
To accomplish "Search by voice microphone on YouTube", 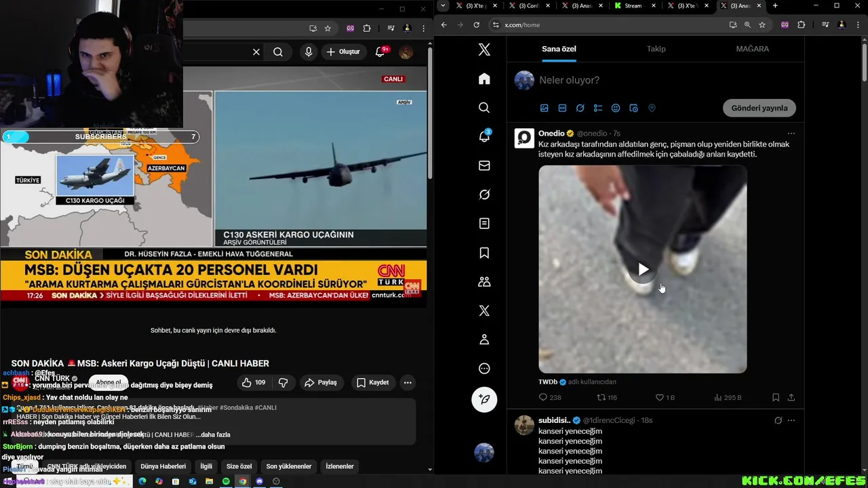I will pyautogui.click(x=309, y=52).
